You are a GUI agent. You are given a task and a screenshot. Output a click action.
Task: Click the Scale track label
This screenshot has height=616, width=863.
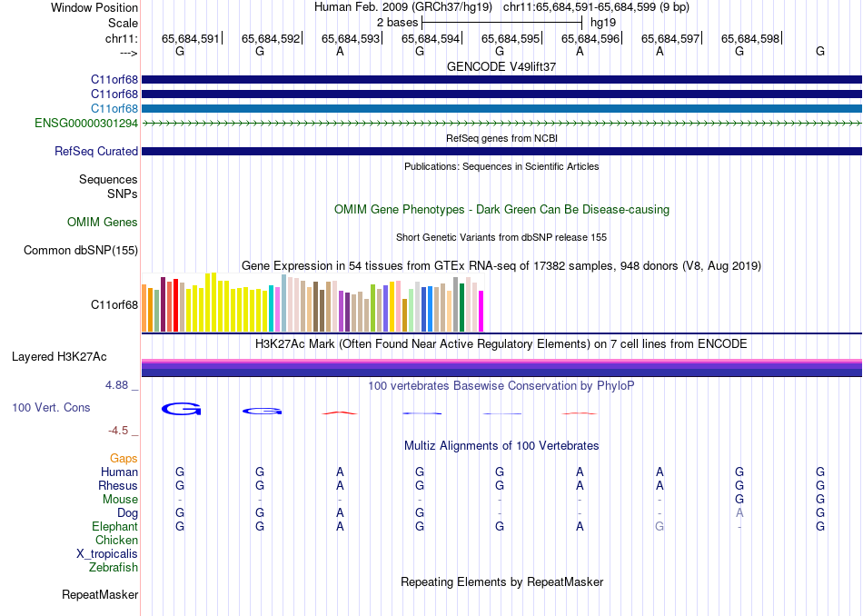click(x=123, y=23)
